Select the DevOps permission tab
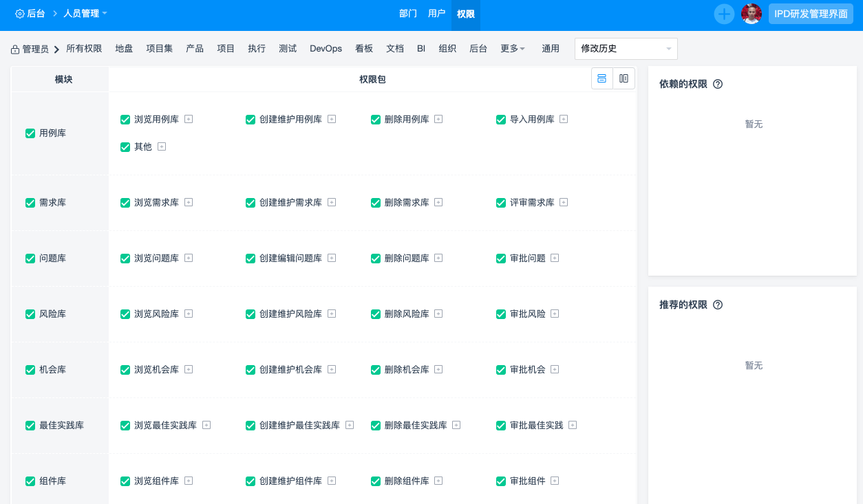863x504 pixels. coord(326,49)
